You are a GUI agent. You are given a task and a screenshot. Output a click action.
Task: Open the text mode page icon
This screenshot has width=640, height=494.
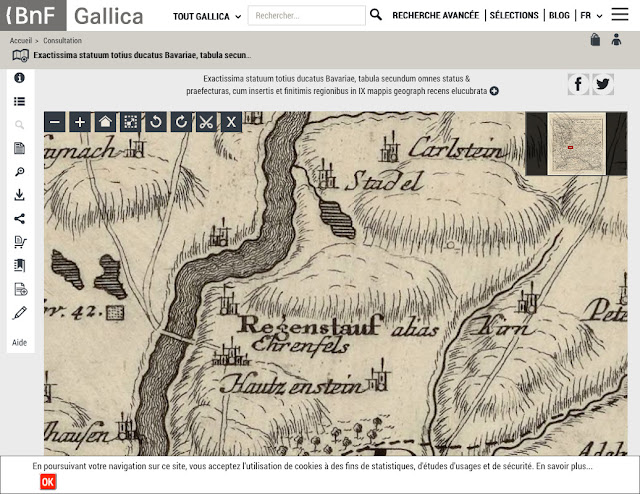[19, 148]
